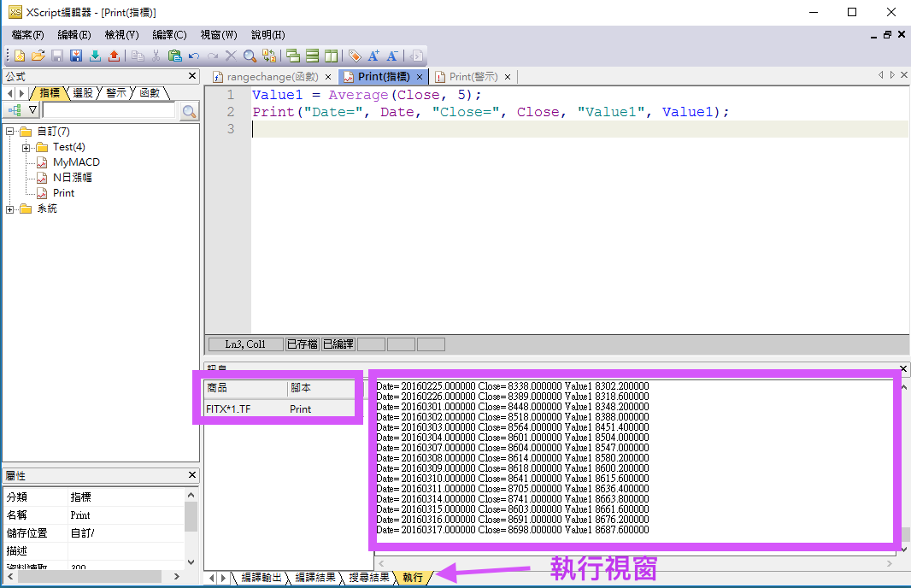
Task: Click the save all toolbar icon
Action: click(75, 56)
